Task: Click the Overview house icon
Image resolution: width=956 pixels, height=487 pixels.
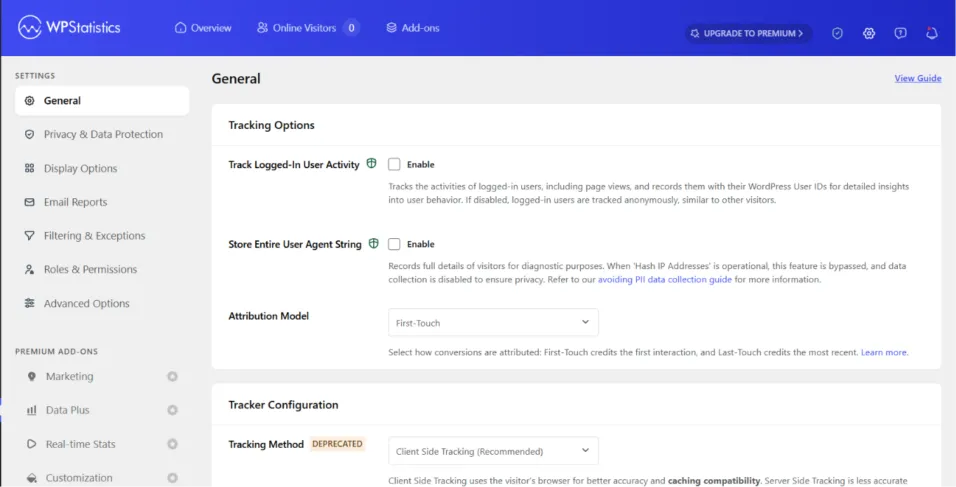Action: point(180,28)
